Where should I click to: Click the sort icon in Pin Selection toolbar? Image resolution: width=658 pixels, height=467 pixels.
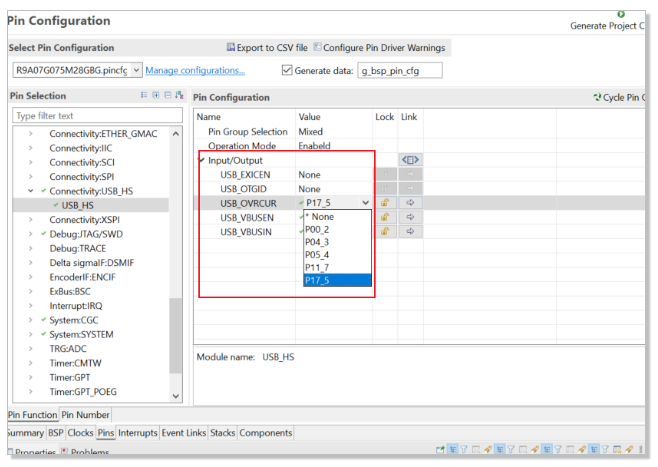(x=179, y=95)
